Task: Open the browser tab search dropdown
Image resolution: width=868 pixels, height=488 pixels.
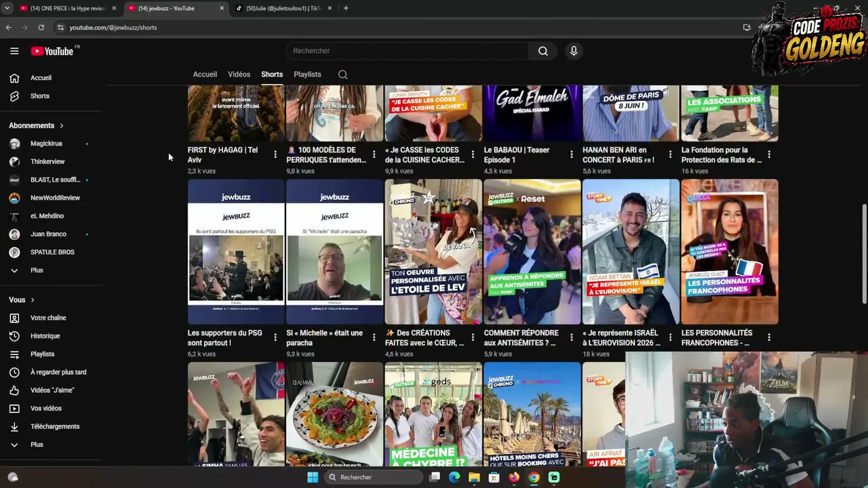Action: pyautogui.click(x=9, y=8)
